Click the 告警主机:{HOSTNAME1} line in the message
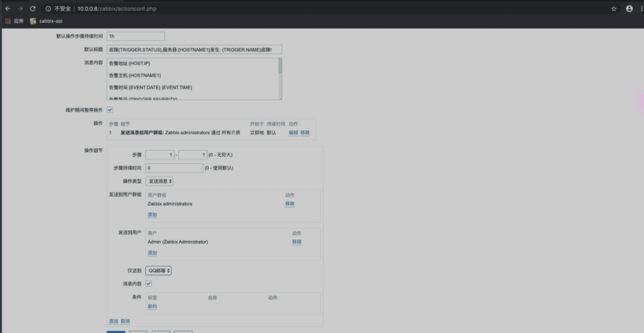 point(135,76)
